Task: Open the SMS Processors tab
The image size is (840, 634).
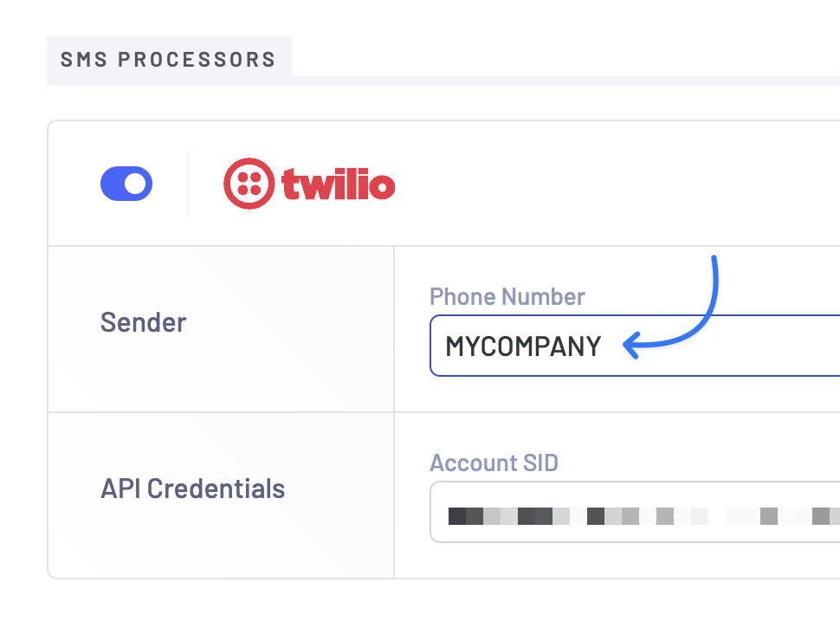Action: 169,60
